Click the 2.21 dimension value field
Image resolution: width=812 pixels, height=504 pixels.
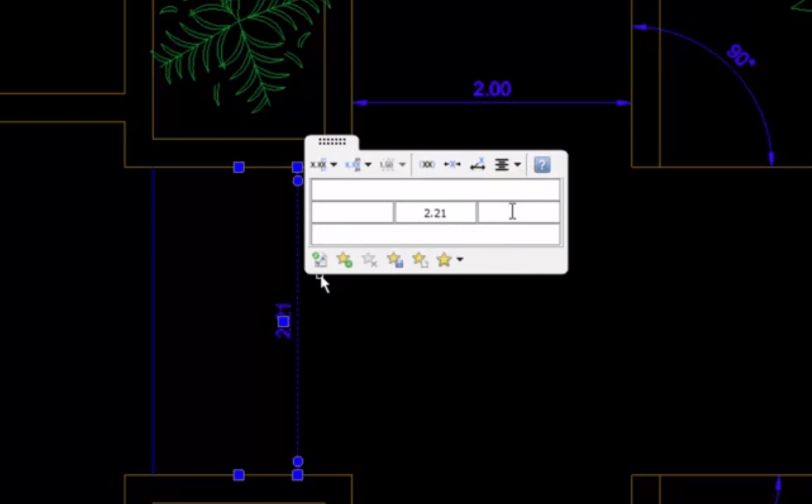point(435,213)
